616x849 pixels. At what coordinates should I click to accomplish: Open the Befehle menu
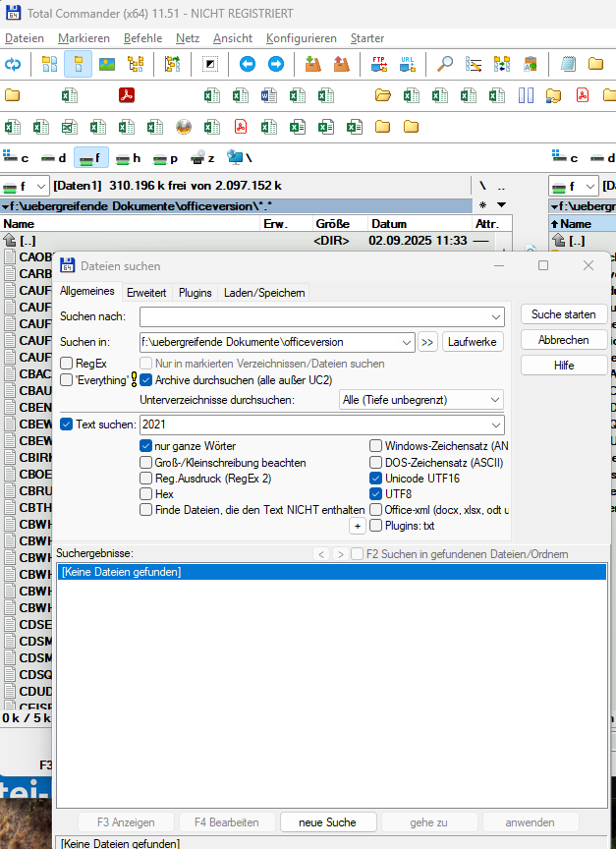click(x=142, y=38)
